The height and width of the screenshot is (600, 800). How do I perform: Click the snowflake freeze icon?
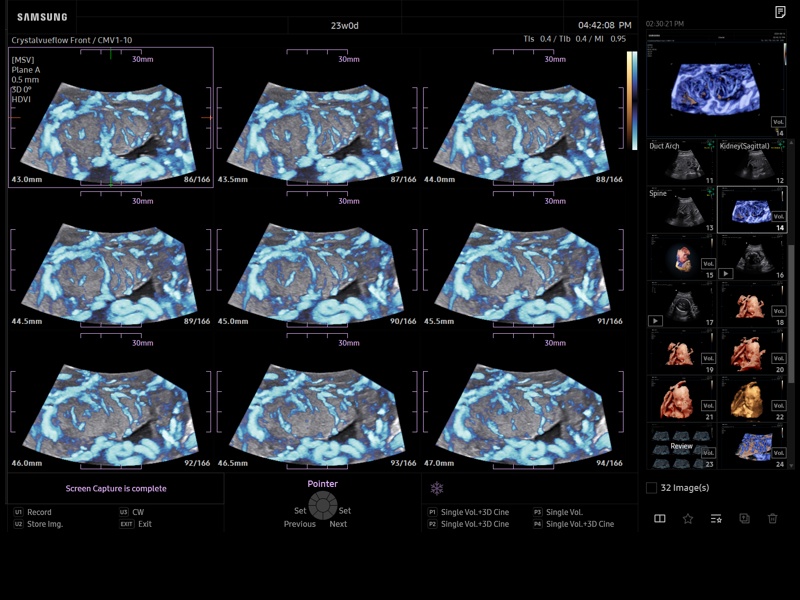pyautogui.click(x=437, y=488)
